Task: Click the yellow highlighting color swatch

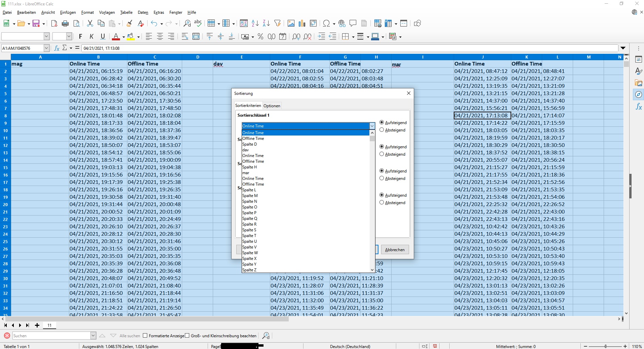Action: click(x=131, y=37)
